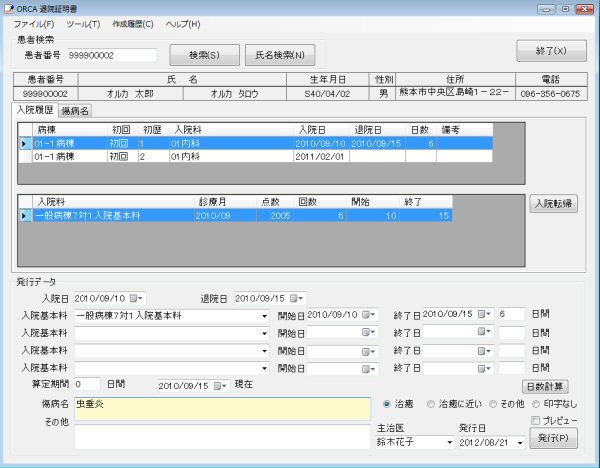The image size is (600, 468).
Task: Open third row 終了日 calendar icon
Action: tap(484, 351)
